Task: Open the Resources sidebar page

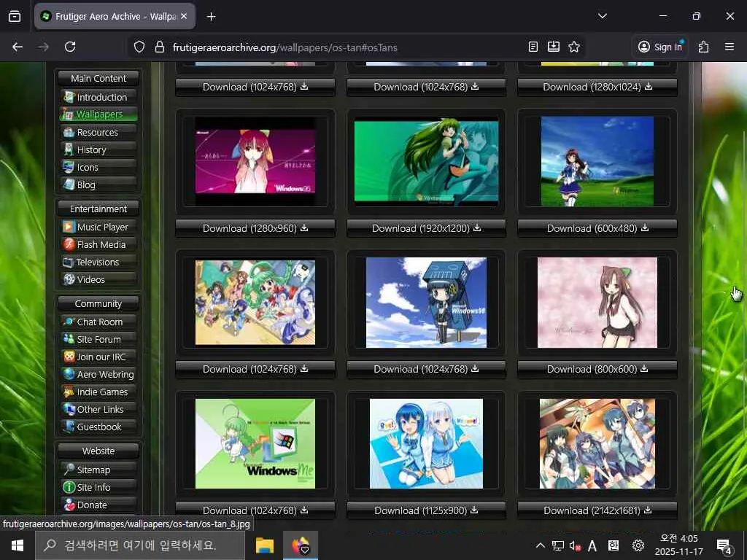Action: (98, 133)
